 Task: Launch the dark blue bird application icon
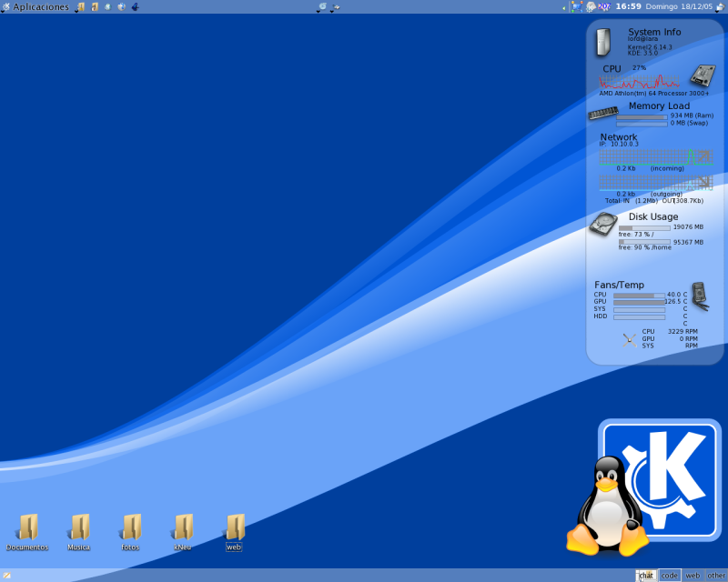point(135,7)
